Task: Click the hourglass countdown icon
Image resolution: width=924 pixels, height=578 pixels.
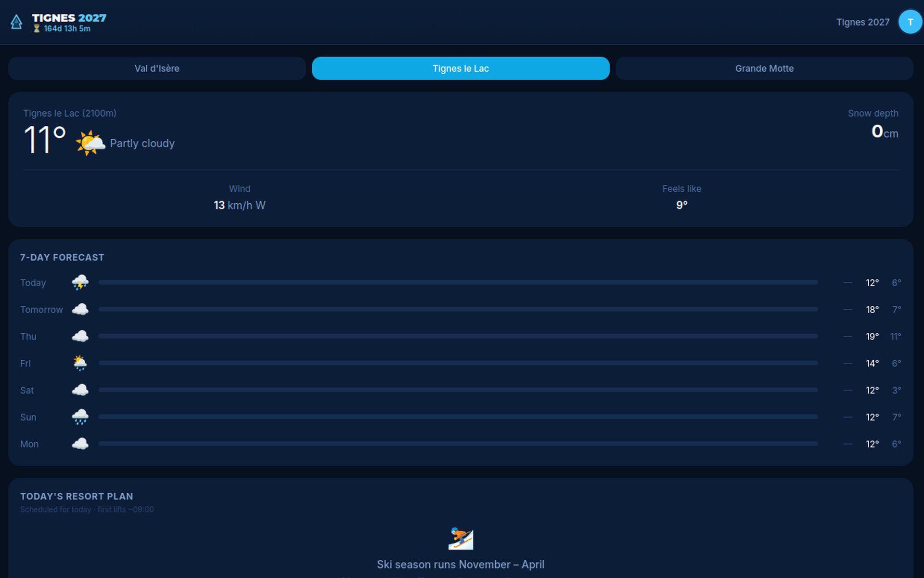Action: click(37, 29)
